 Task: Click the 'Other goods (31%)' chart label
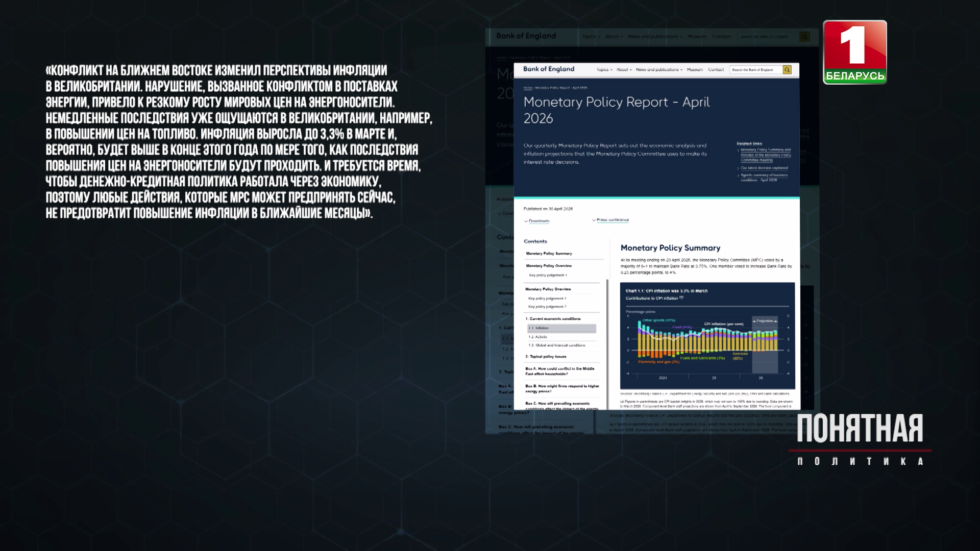(659, 320)
